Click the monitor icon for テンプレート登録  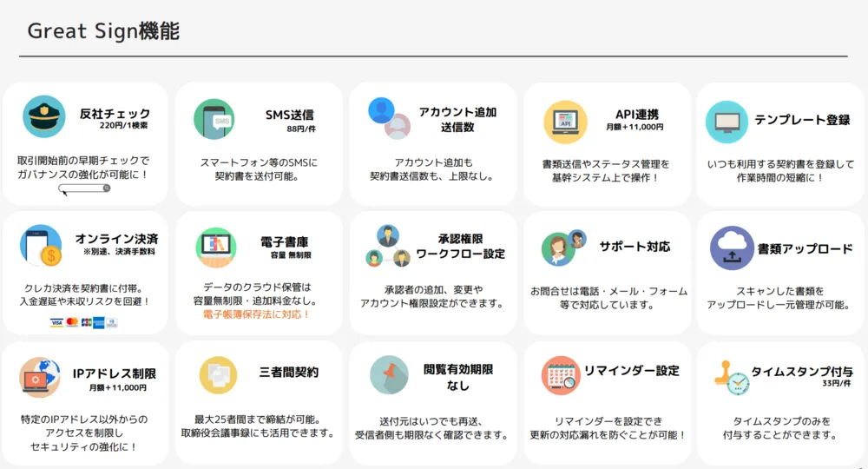[727, 122]
